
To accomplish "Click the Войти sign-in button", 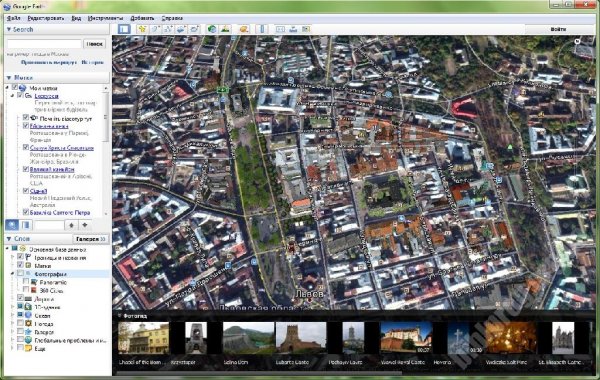I will [558, 29].
